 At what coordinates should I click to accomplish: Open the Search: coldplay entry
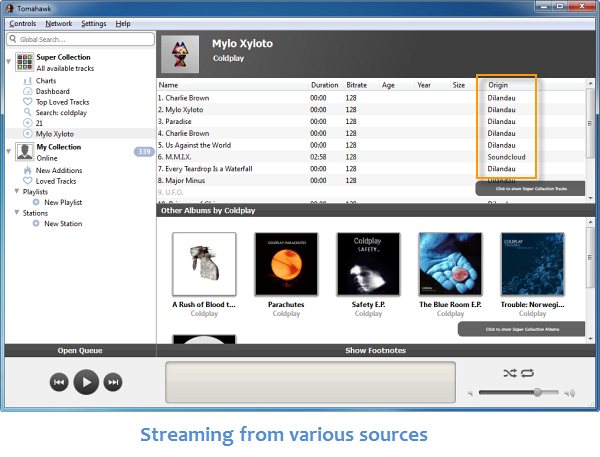tap(61, 113)
